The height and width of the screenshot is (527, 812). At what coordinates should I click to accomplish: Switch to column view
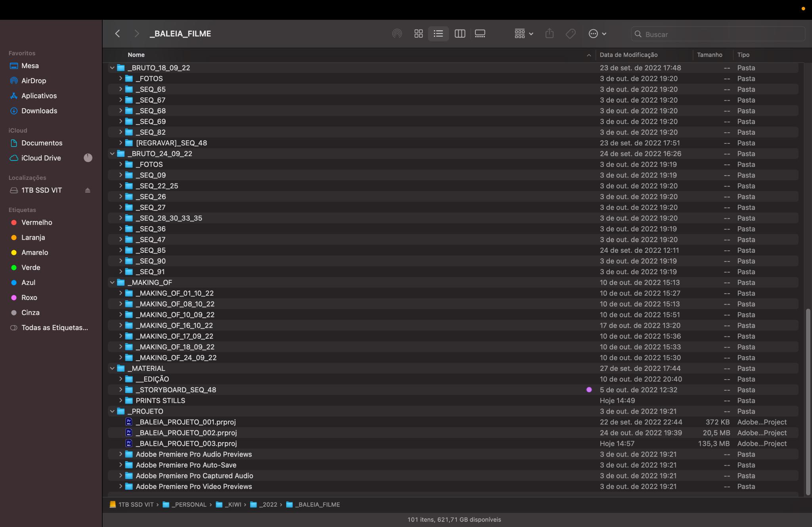pyautogui.click(x=460, y=34)
